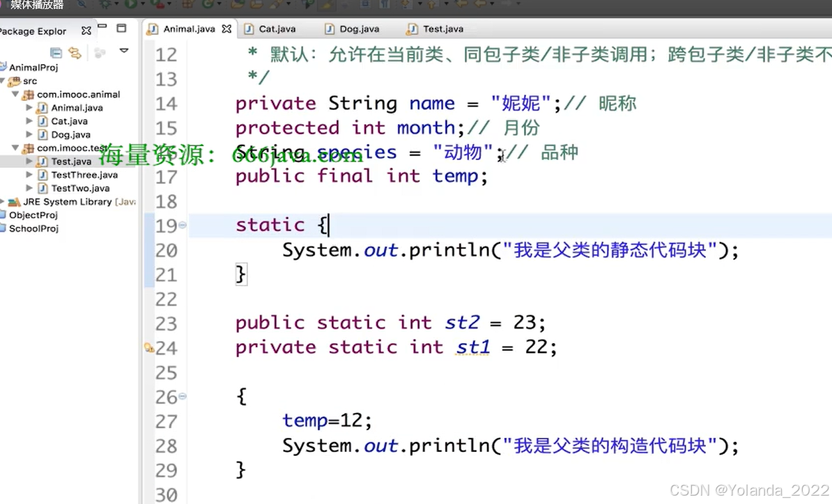Select TestThree.java in Package Explorer
Viewport: 832px width, 504px height.
coord(84,175)
